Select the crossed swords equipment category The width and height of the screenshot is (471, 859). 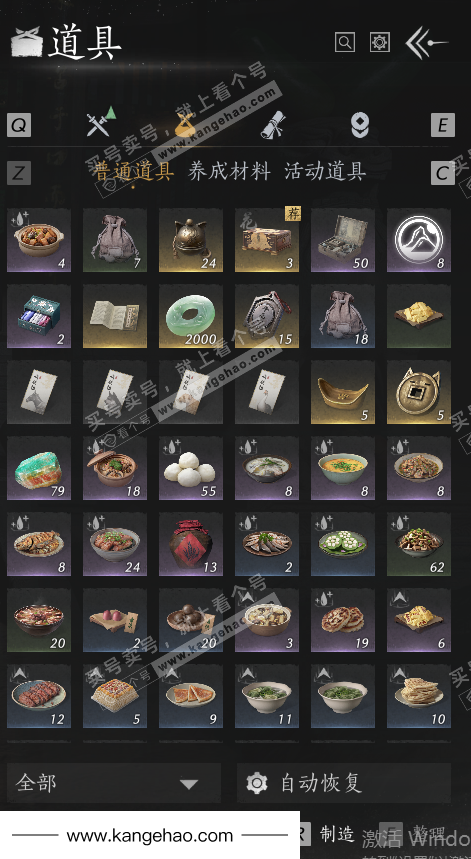pyautogui.click(x=101, y=122)
